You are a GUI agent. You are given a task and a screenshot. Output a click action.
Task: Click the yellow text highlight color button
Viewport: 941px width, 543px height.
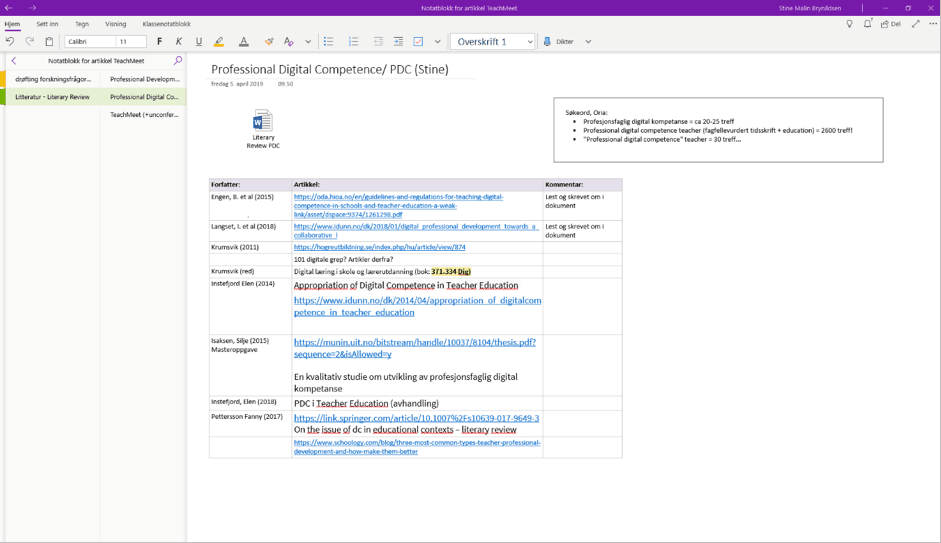pyautogui.click(x=219, y=42)
